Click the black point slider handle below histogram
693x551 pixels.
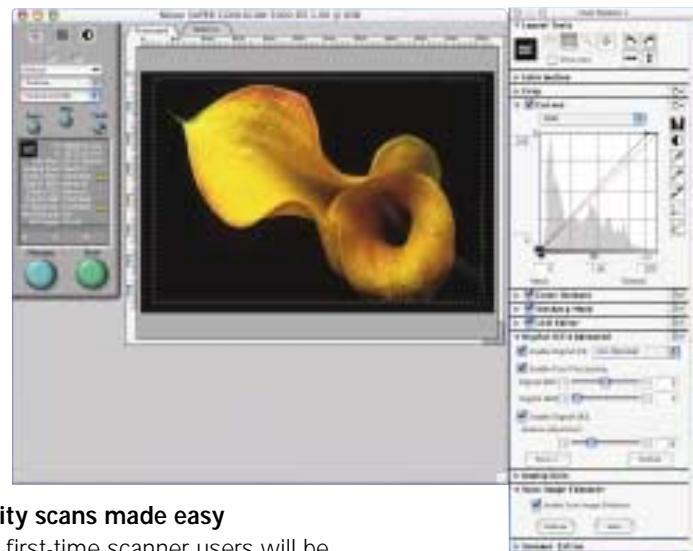coord(540,251)
